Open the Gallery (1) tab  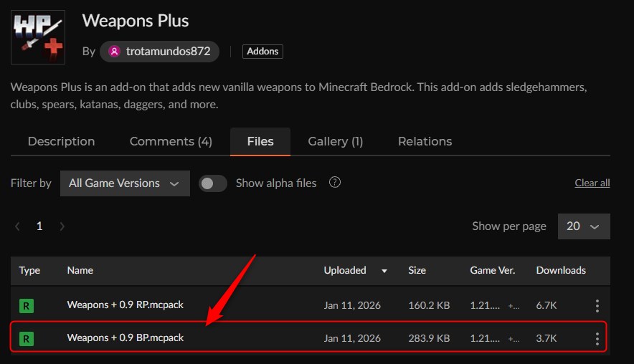pyautogui.click(x=335, y=141)
